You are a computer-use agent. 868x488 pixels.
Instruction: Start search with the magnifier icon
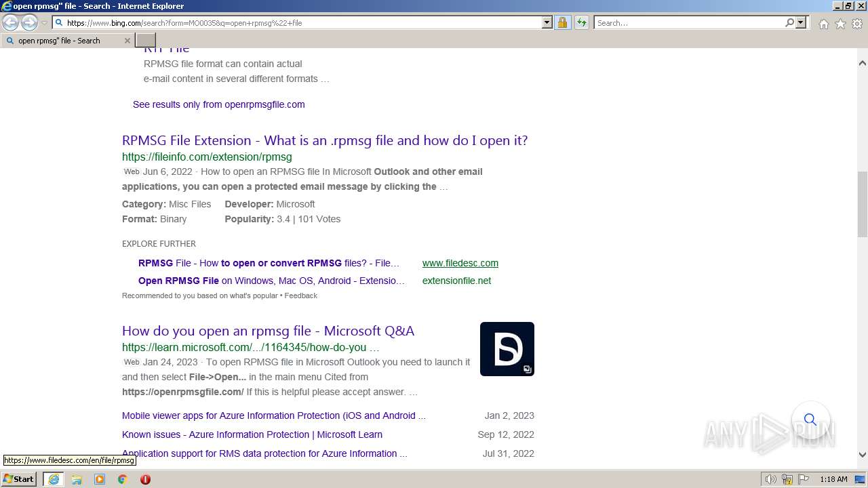click(x=789, y=23)
